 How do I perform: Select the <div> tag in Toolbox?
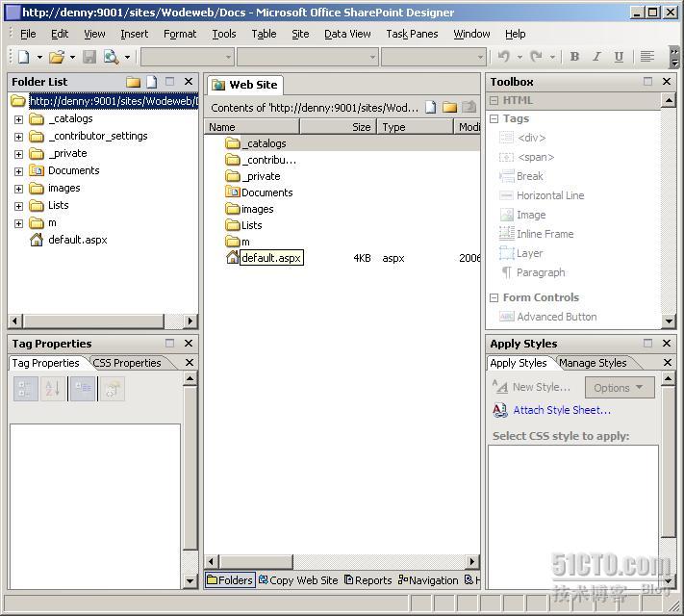coord(522,138)
